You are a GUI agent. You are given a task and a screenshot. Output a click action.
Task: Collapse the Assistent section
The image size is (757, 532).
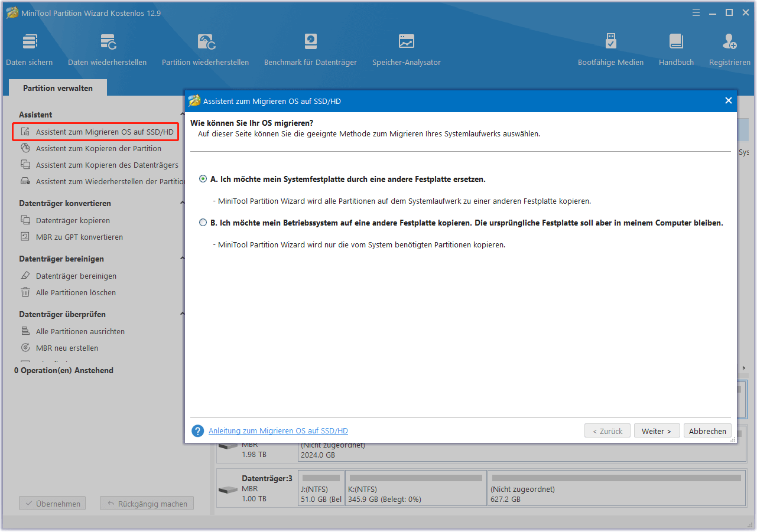[182, 115]
